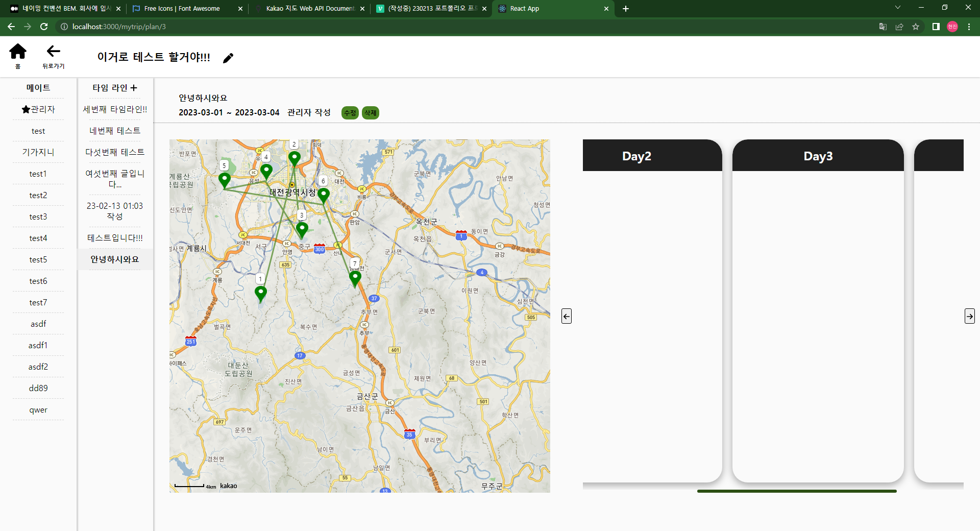Click the trip title 이거로 테스트 할거야!!!

(154, 57)
